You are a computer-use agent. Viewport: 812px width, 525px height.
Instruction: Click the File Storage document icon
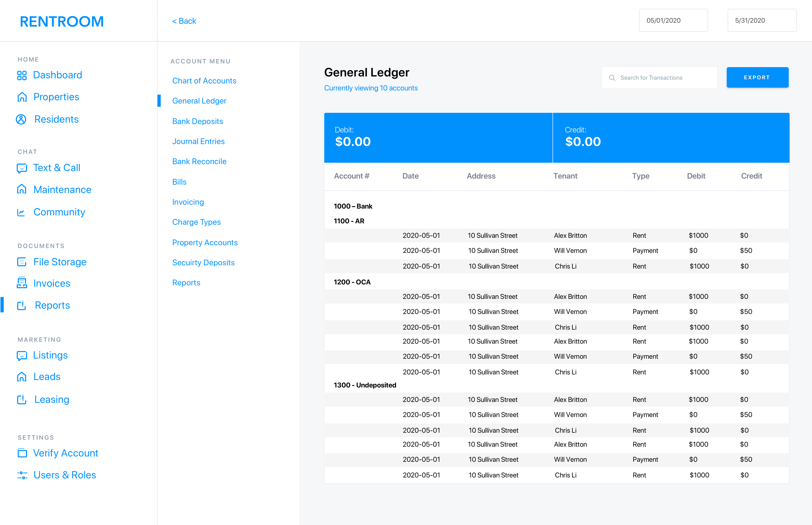(x=22, y=262)
